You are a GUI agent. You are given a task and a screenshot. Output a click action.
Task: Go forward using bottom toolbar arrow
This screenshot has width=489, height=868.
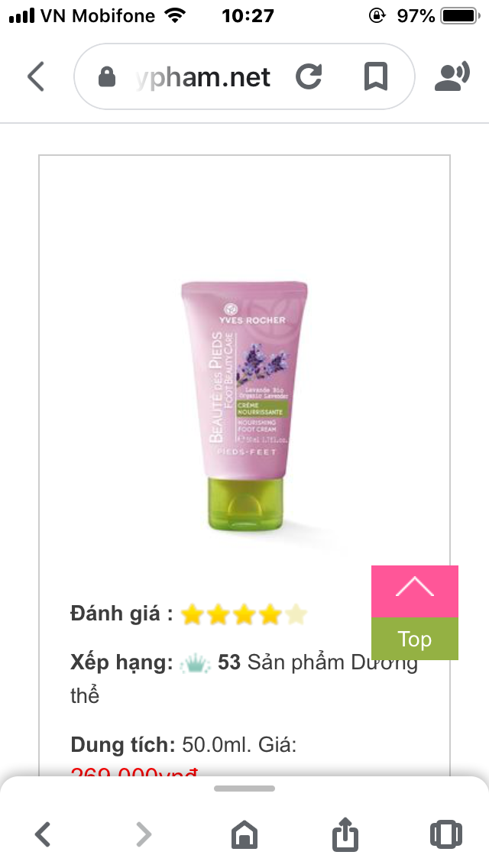144,834
